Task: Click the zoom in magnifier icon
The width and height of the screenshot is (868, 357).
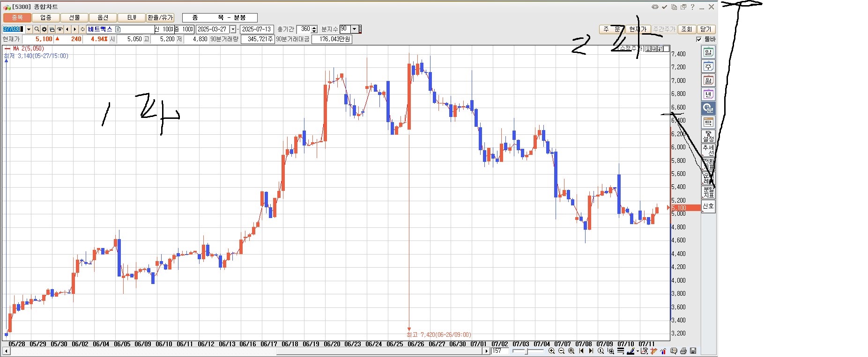Action: (x=552, y=351)
